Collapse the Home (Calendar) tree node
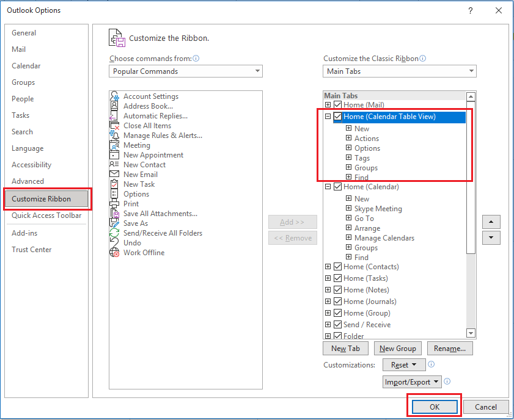This screenshot has width=514, height=420. 328,187
